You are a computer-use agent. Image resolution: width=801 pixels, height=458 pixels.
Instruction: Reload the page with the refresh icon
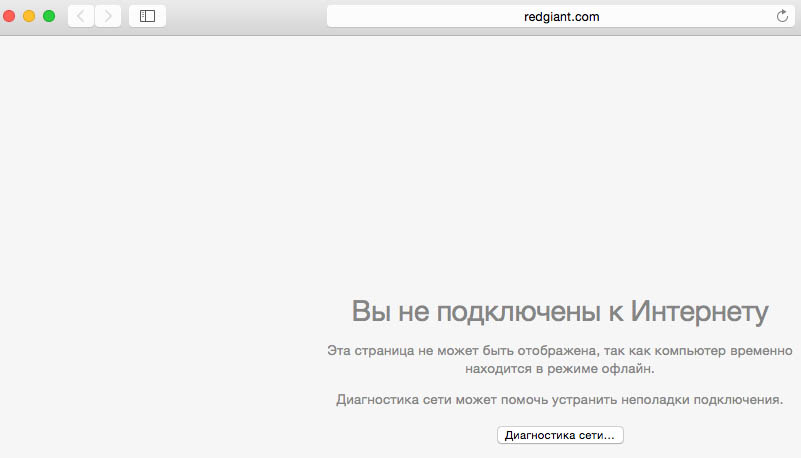(782, 16)
